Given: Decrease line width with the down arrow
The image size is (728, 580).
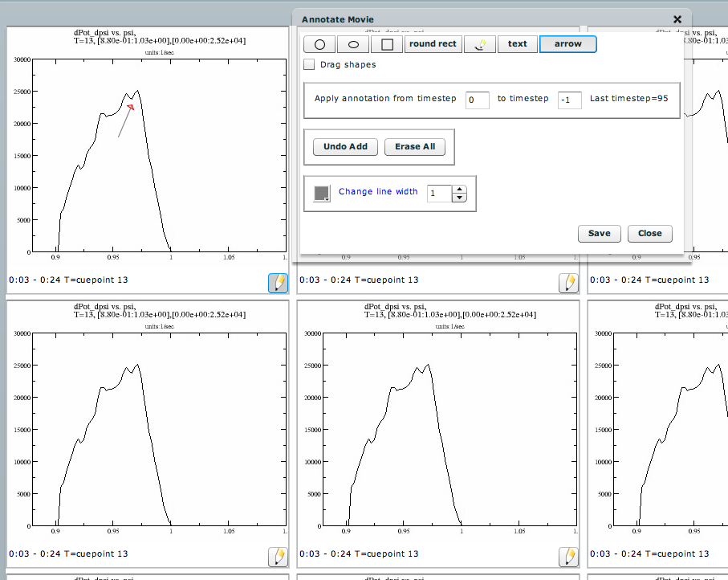Looking at the screenshot, I should coord(459,198).
